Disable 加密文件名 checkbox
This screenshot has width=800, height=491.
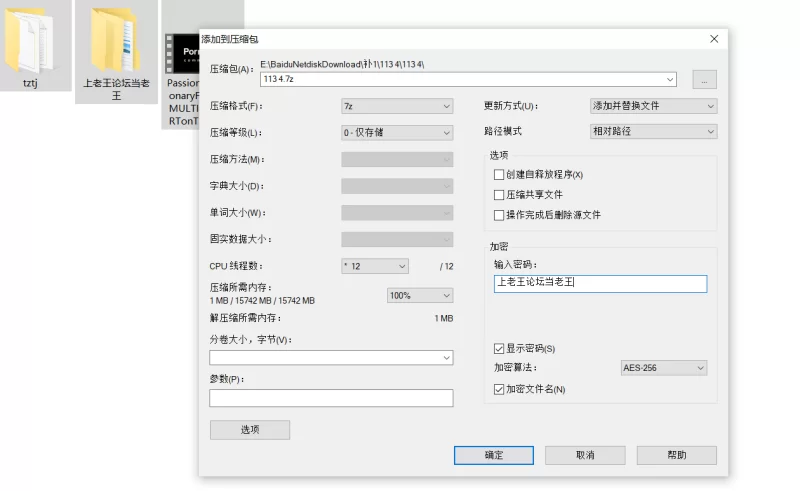click(500, 389)
